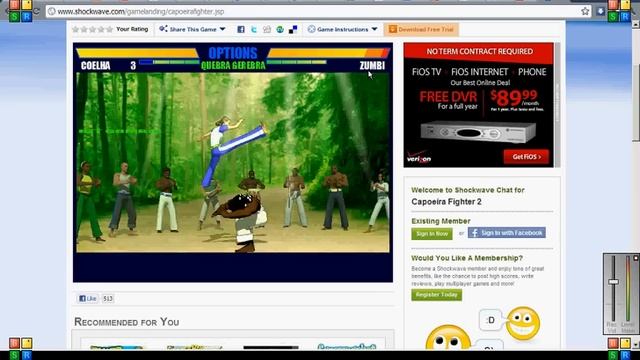
Task: Click the kicking fighter in game
Action: [x=231, y=152]
